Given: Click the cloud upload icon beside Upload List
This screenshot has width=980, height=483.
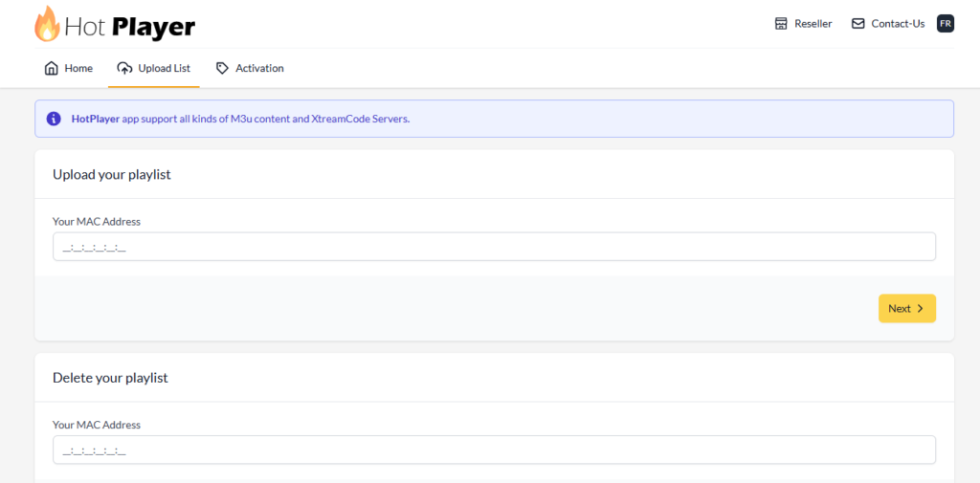Looking at the screenshot, I should pos(125,68).
